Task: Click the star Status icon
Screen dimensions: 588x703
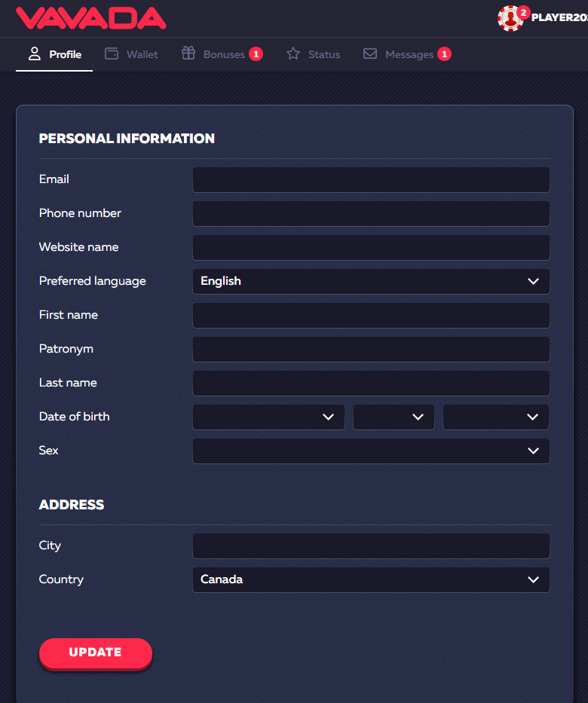Action: coord(293,54)
